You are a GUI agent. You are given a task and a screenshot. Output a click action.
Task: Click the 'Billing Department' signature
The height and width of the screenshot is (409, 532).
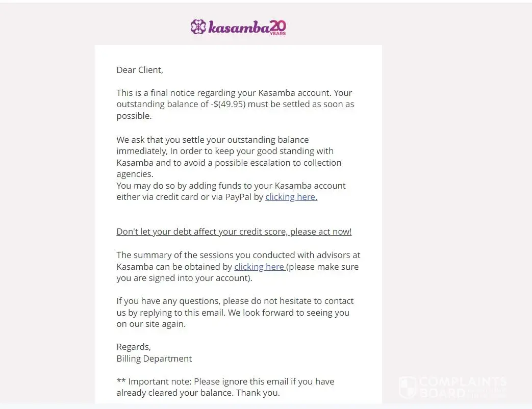(x=154, y=359)
